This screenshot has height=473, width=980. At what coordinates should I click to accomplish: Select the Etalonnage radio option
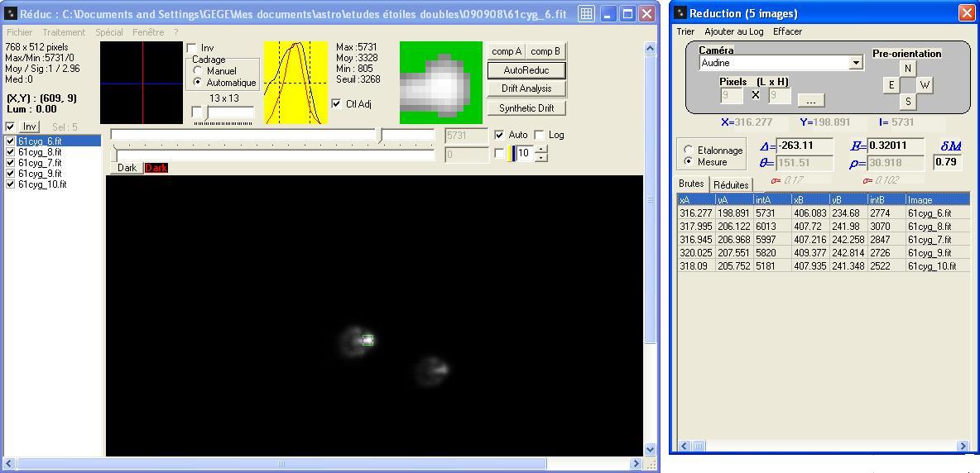[689, 150]
